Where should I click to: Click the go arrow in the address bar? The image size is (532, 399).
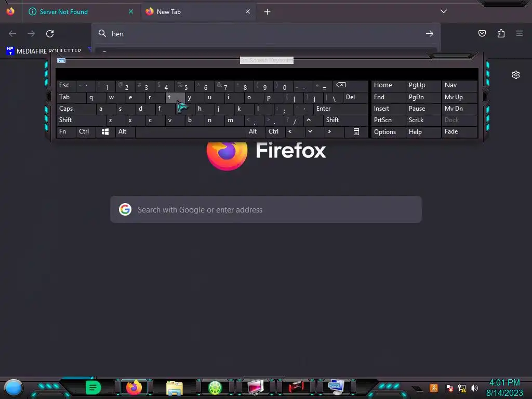[430, 34]
